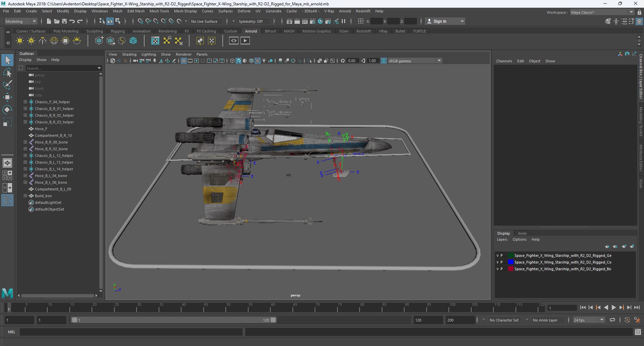Create an Arnold skydome light
Screen dimensions: 644x346
tap(54, 41)
